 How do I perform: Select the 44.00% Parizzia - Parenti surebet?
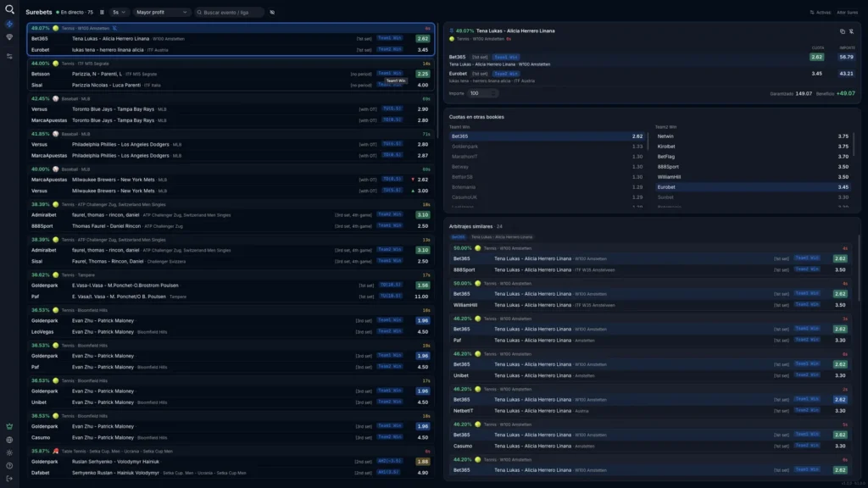[231, 75]
